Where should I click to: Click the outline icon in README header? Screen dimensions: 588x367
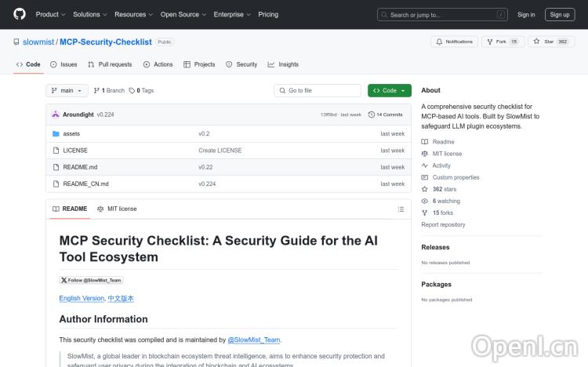click(401, 209)
